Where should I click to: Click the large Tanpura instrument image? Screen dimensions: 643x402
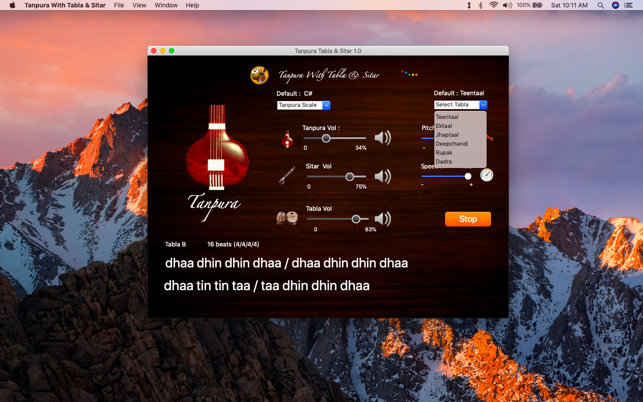click(217, 148)
